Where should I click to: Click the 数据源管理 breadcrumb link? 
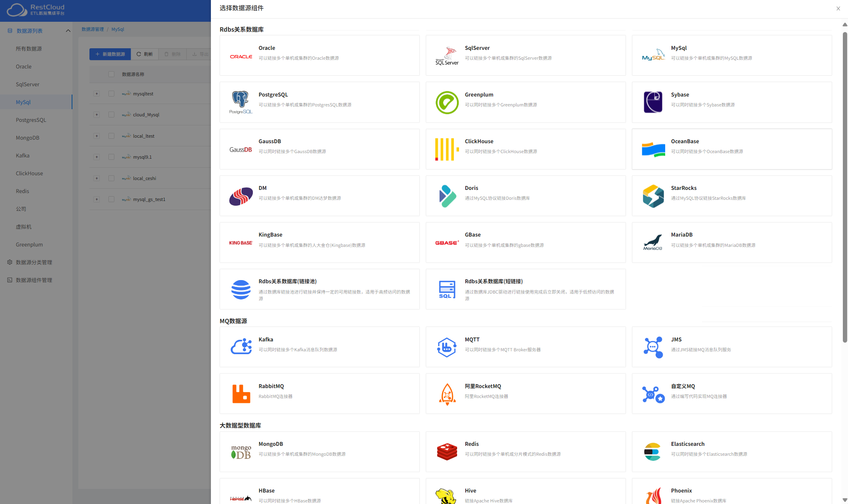coord(93,29)
